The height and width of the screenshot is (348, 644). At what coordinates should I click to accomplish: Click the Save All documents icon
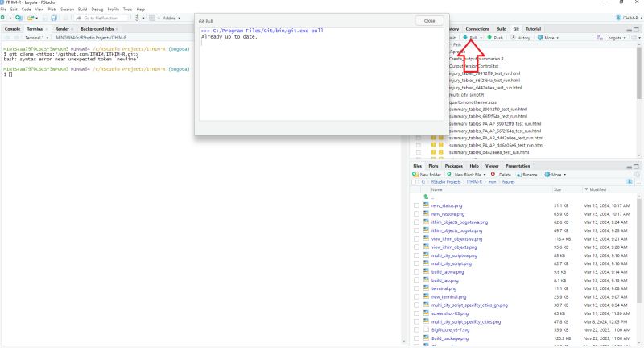[x=54, y=18]
